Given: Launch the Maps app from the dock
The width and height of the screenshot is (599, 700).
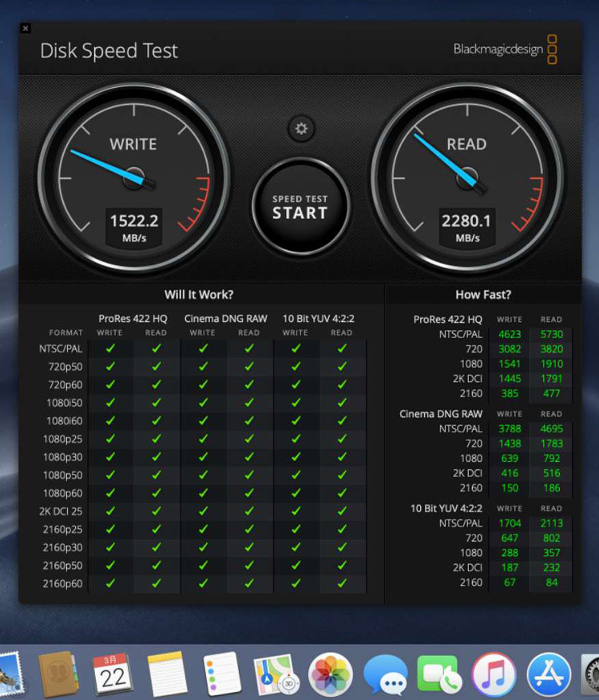Looking at the screenshot, I should click(x=276, y=674).
